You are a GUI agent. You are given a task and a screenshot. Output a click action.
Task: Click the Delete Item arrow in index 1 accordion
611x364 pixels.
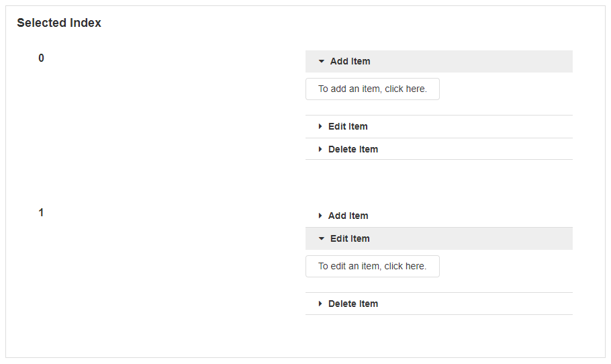pyautogui.click(x=320, y=304)
